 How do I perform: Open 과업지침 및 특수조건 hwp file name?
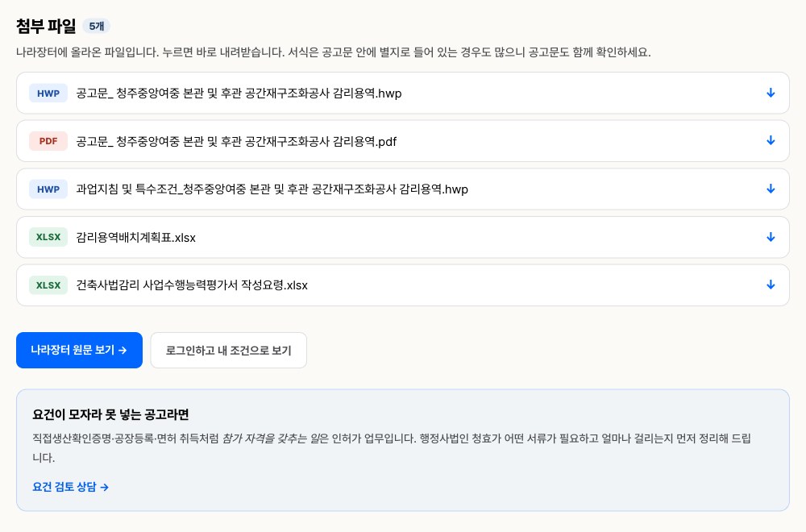coord(272,189)
